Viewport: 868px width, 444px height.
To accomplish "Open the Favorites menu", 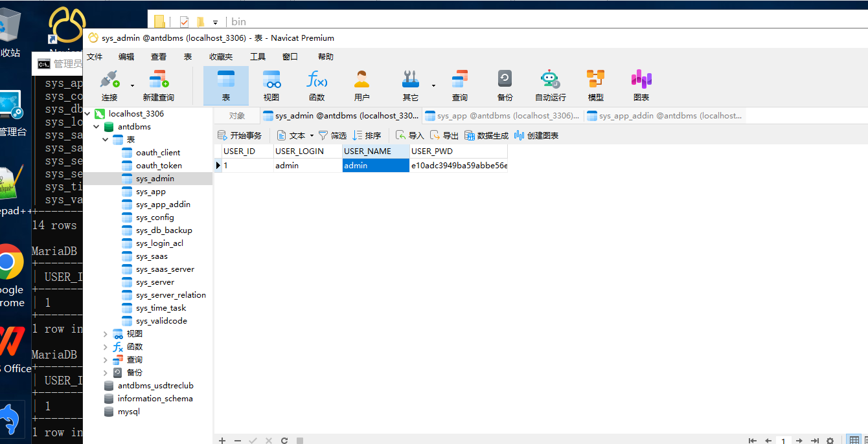I will [221, 57].
